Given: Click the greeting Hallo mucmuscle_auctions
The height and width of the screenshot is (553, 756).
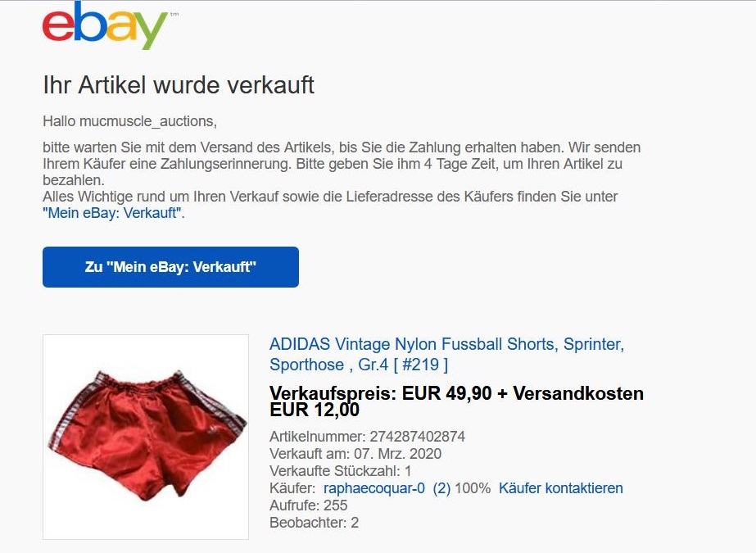Looking at the screenshot, I should tap(129, 121).
